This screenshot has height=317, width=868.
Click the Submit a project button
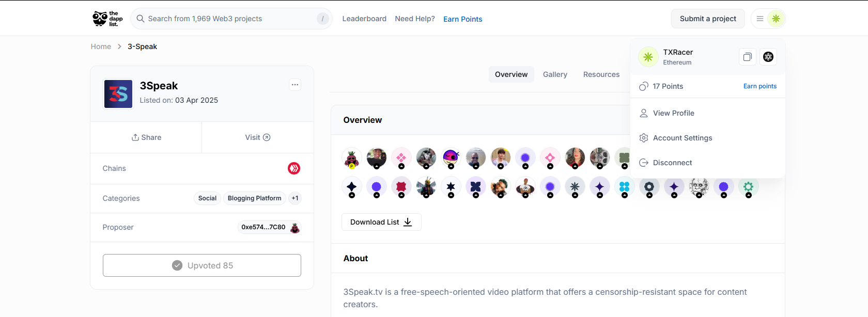708,19
